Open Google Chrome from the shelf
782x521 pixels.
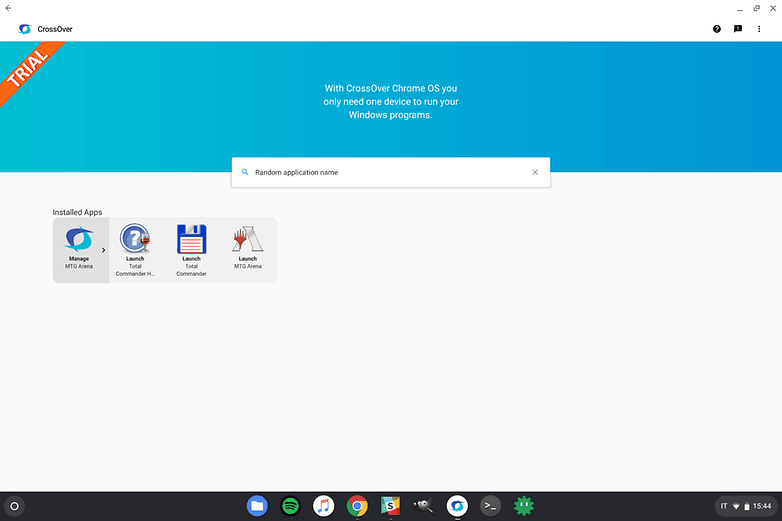point(357,506)
